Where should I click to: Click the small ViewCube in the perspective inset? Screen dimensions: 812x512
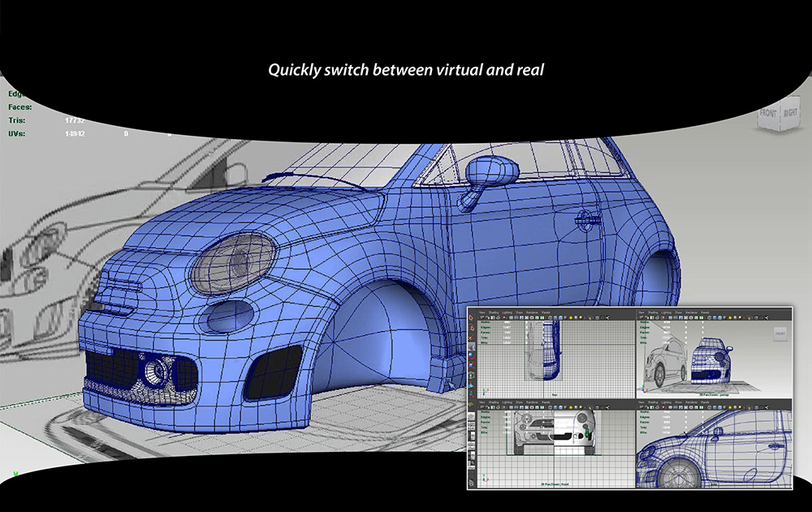click(780, 334)
